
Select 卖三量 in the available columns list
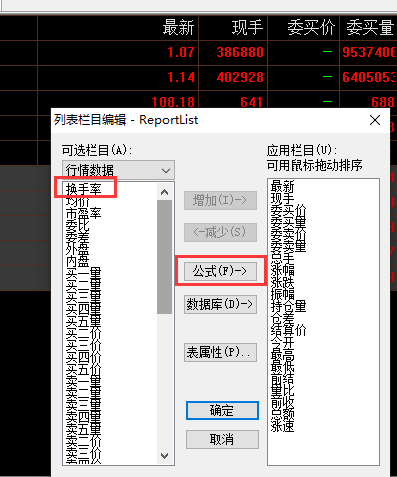pyautogui.click(x=84, y=405)
